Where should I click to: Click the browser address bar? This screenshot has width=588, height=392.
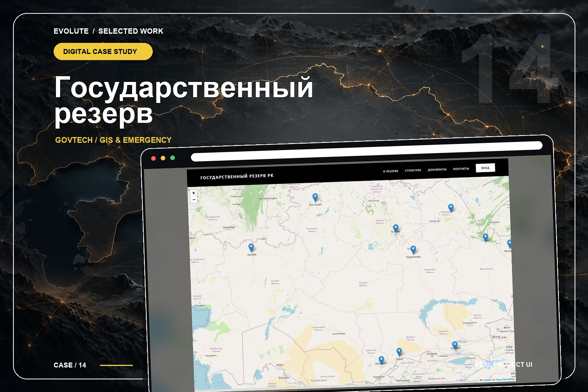tap(367, 151)
